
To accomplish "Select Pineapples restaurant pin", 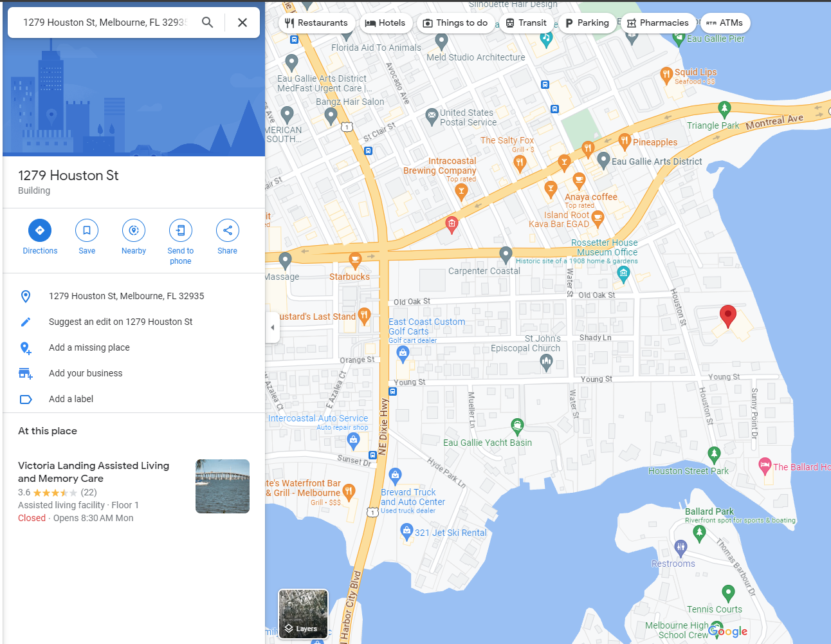I will pos(624,142).
